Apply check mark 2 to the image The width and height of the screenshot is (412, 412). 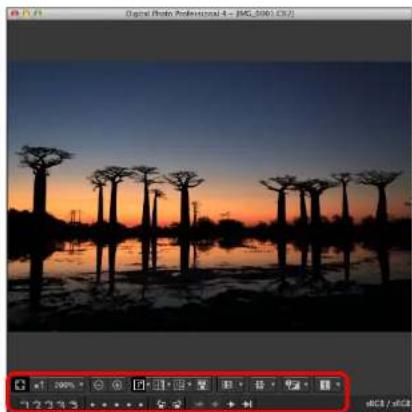[37, 405]
